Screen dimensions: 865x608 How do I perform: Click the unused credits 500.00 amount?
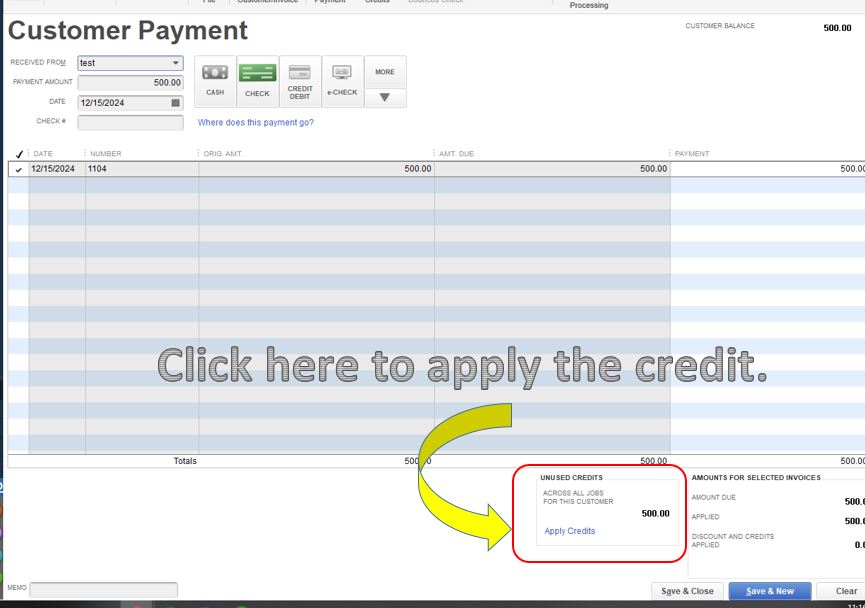click(655, 514)
